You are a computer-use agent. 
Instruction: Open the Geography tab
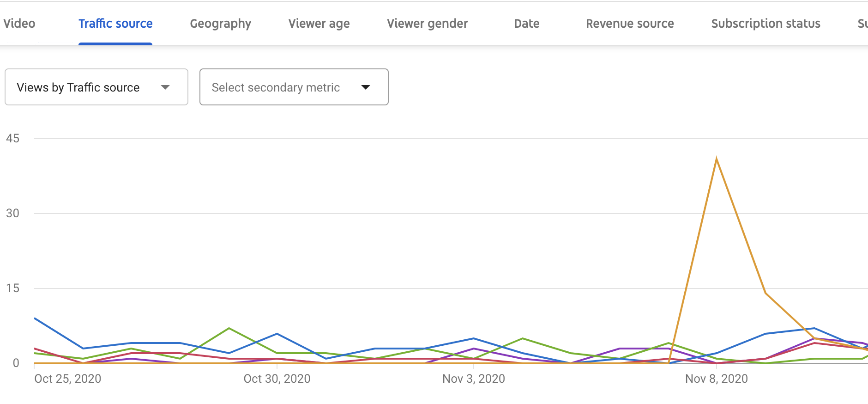221,24
